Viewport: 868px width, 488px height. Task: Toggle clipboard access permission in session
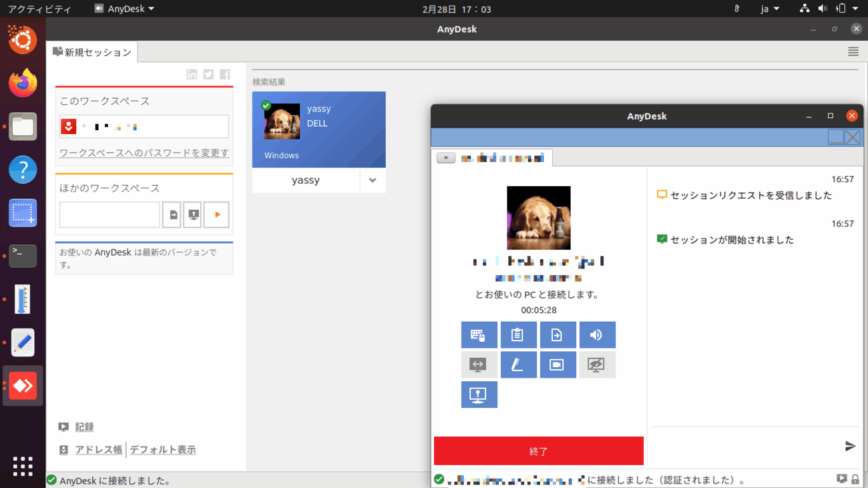click(518, 335)
